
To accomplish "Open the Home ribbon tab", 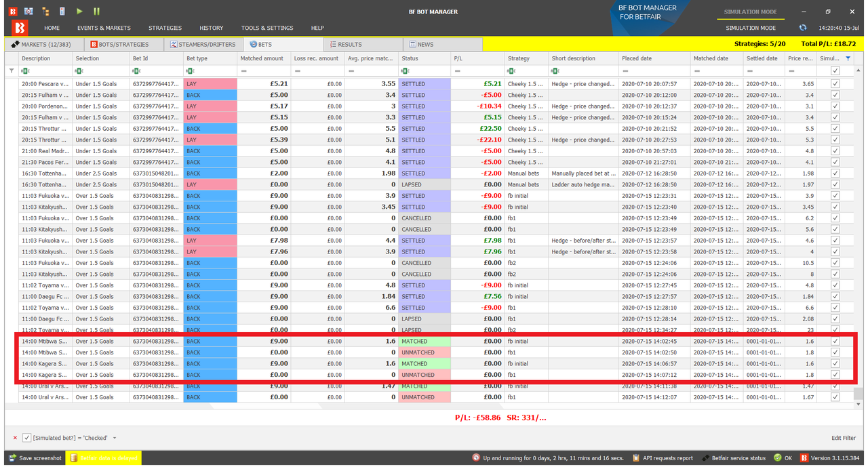I will 52,28.
